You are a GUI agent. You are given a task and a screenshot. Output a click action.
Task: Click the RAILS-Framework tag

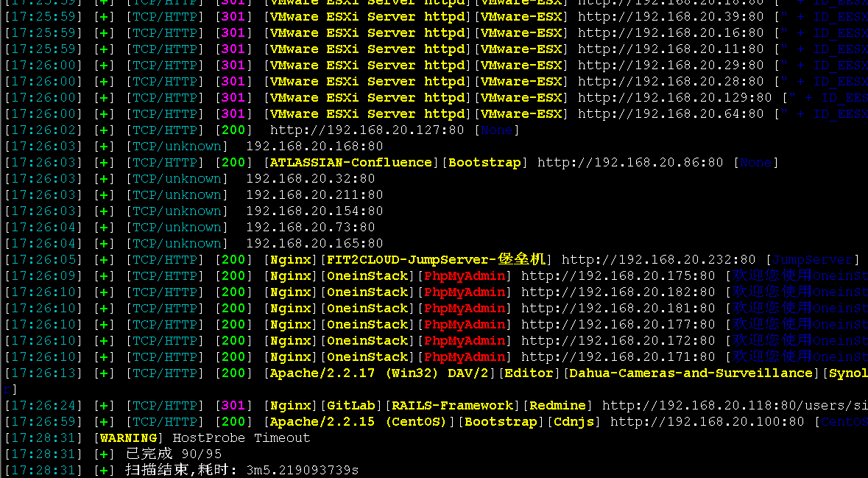coord(452,405)
